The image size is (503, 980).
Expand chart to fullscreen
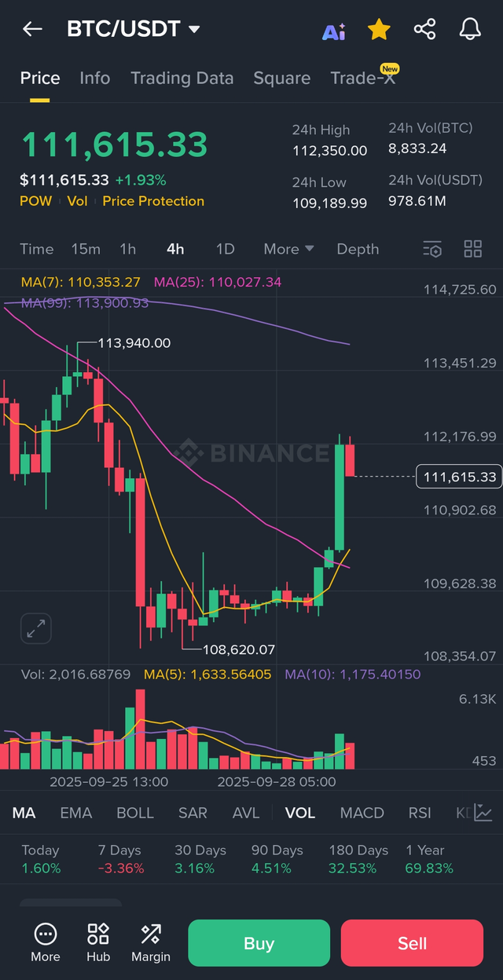[x=36, y=628]
